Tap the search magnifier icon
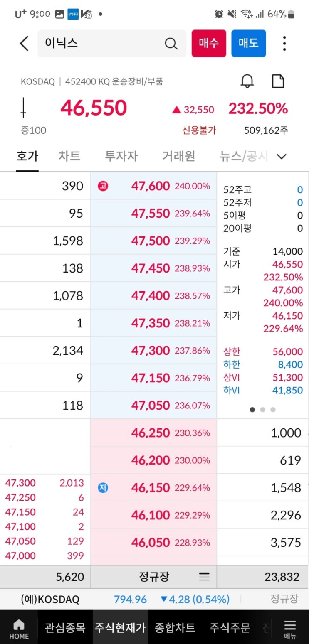The image size is (309, 644). click(171, 43)
